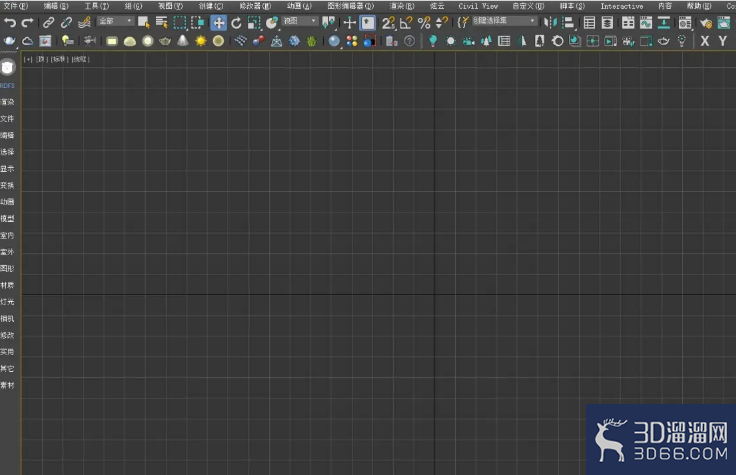This screenshot has height=475, width=736.
Task: Toggle the ribbon display icon
Action: coord(628,23)
